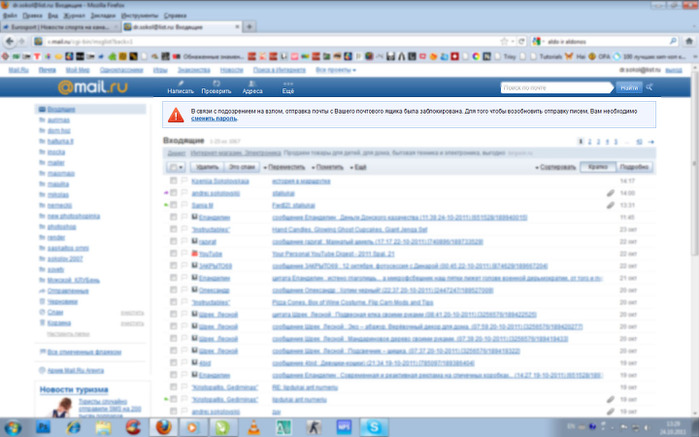Click the Counter-Strike icon in taskbar
699x437 pixels.
click(x=313, y=427)
